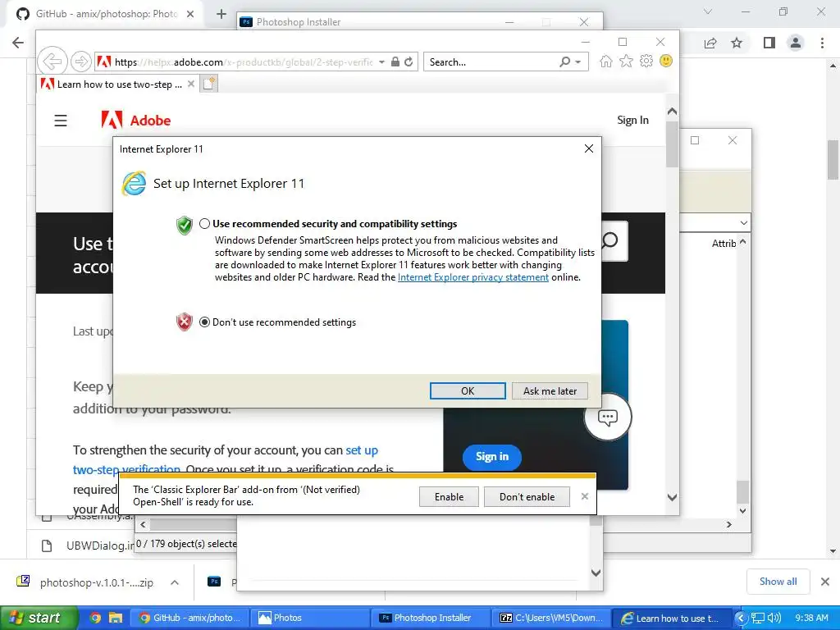Open the search provider dropdown arrow in IE
The image size is (840, 630).
click(x=578, y=62)
